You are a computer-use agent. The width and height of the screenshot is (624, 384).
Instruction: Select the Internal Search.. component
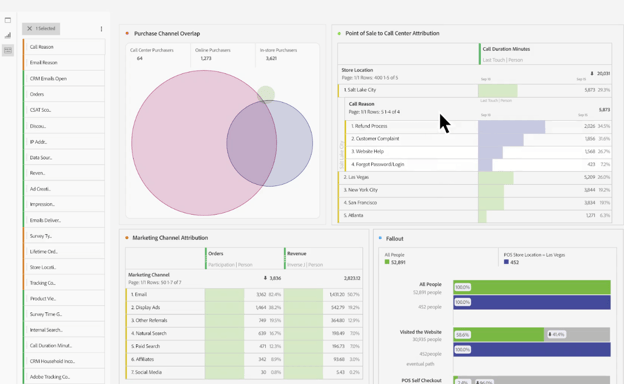pos(64,330)
